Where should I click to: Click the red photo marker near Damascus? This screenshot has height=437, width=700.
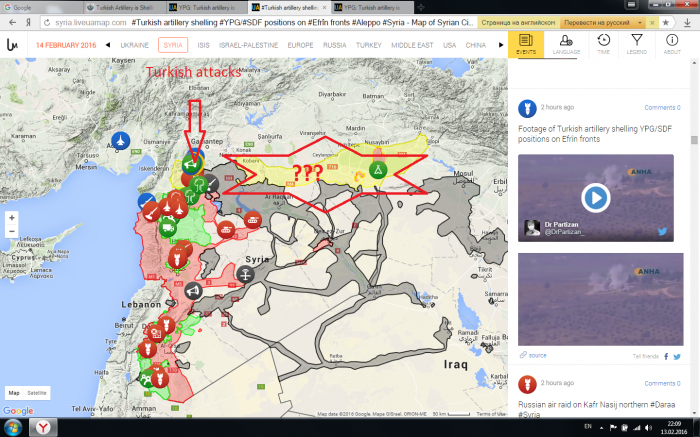pyautogui.click(x=156, y=333)
